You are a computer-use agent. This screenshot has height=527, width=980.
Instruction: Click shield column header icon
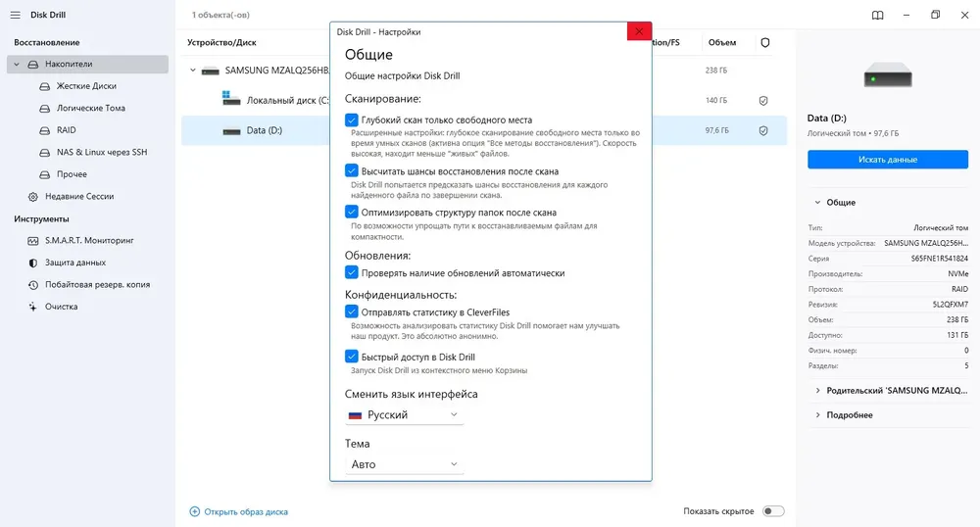point(765,42)
